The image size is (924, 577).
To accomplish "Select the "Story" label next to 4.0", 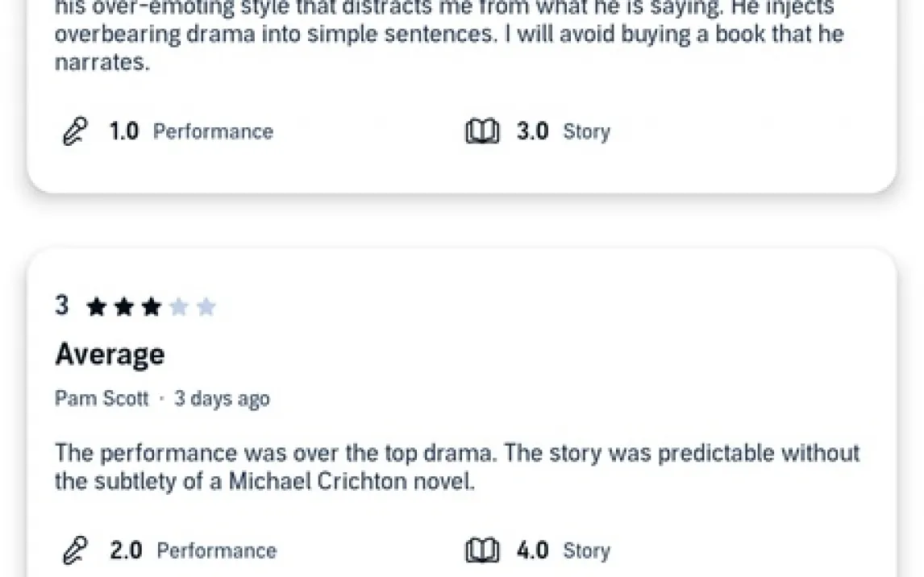I will 586,550.
